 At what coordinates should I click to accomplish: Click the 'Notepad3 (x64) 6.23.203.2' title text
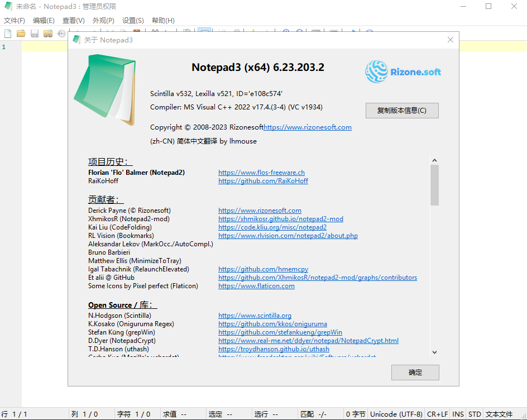(258, 67)
